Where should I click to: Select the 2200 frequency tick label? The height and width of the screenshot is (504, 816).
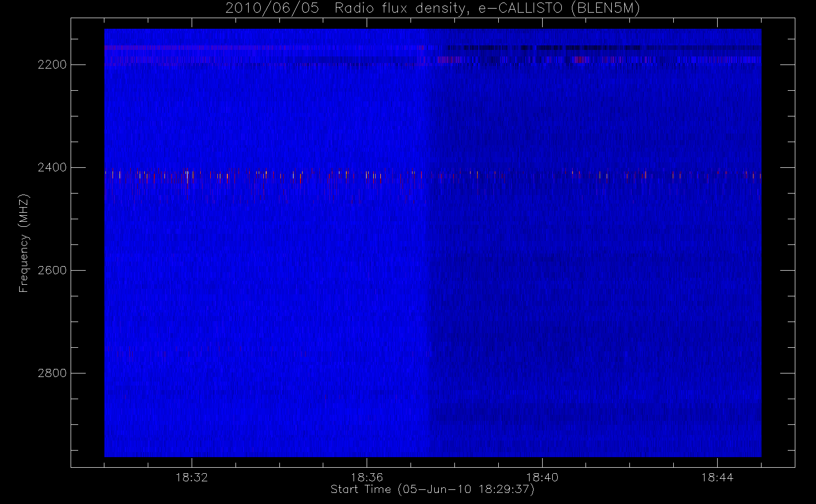[52, 65]
